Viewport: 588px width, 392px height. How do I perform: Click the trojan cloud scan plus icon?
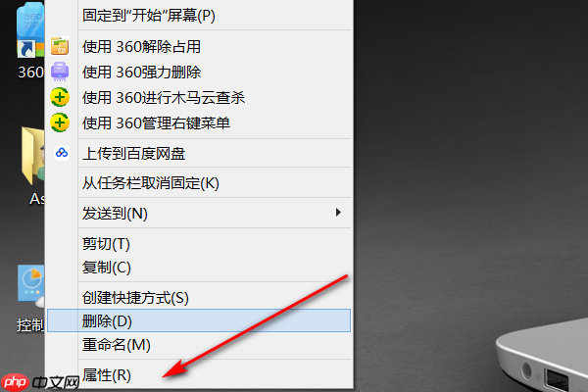(60, 97)
